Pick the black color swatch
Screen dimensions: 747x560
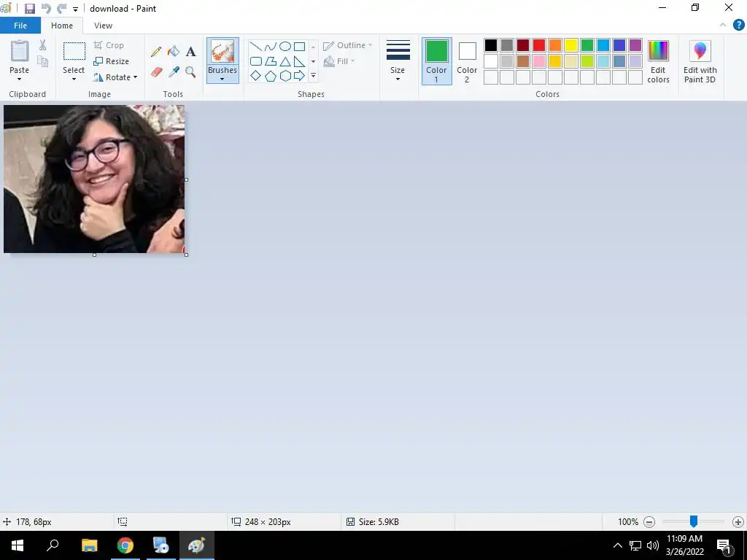[491, 45]
